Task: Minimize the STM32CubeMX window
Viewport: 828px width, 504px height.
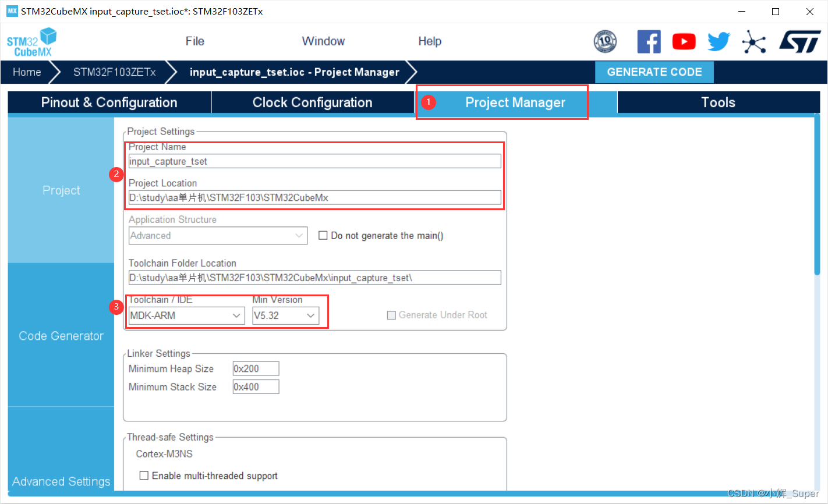Action: (742, 11)
